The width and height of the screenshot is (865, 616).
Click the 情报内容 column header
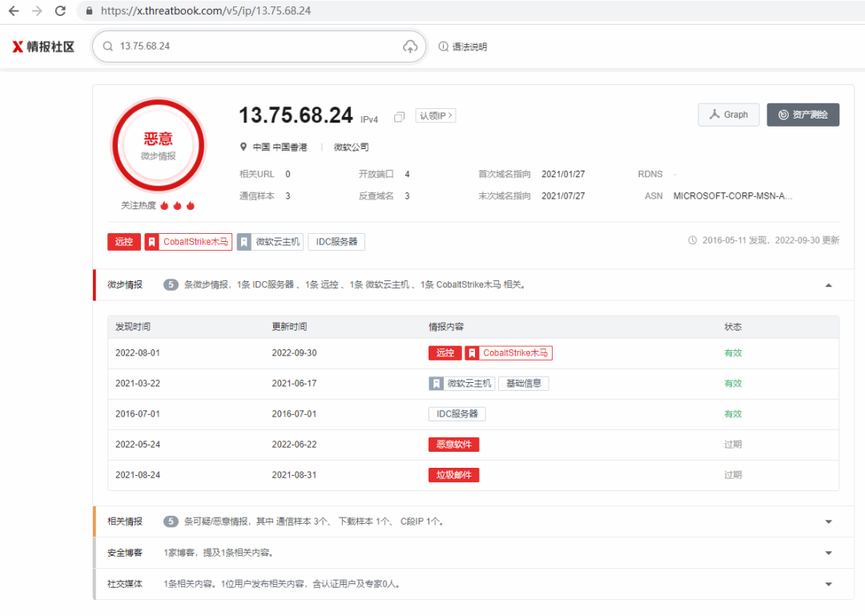coord(446,327)
